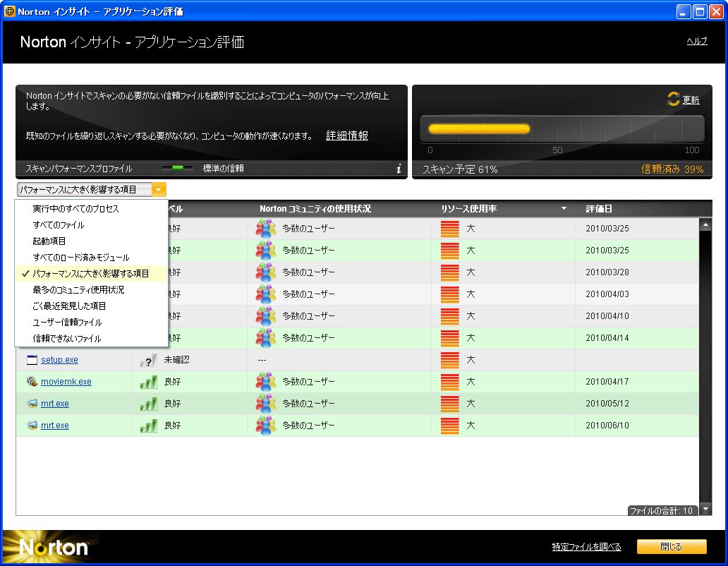Click the moviemk.exe film icon
The image size is (728, 566).
pos(32,382)
